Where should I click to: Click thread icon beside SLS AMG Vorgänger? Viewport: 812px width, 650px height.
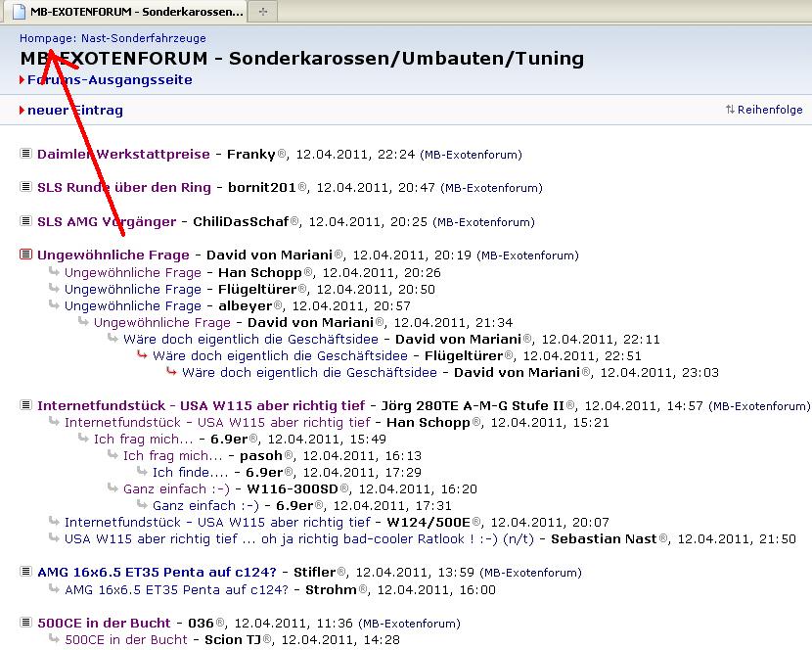[26, 221]
